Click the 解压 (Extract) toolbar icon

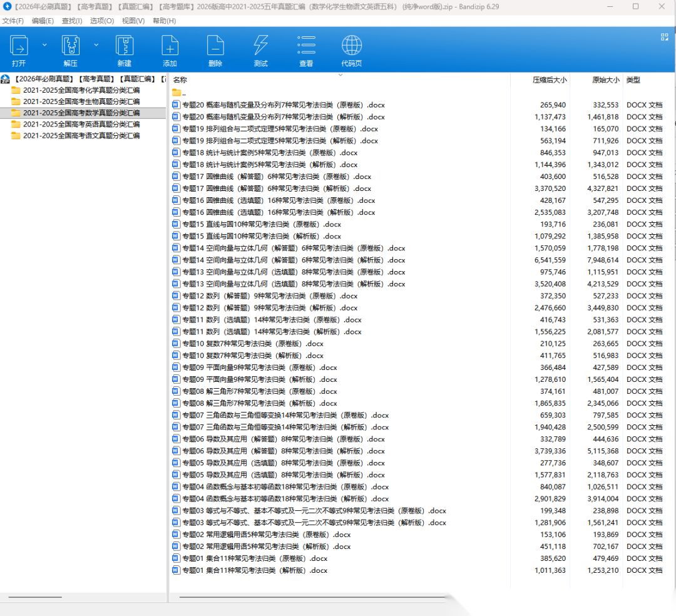click(71, 46)
